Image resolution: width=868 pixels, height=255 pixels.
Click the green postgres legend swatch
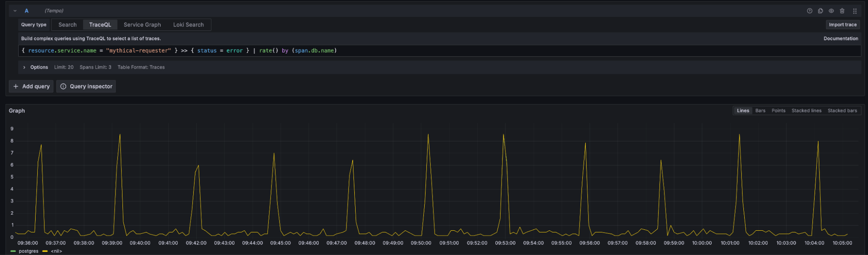[13, 251]
